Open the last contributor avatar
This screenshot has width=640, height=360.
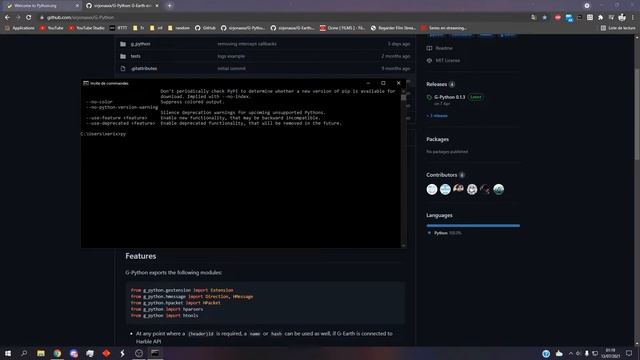[498, 189]
